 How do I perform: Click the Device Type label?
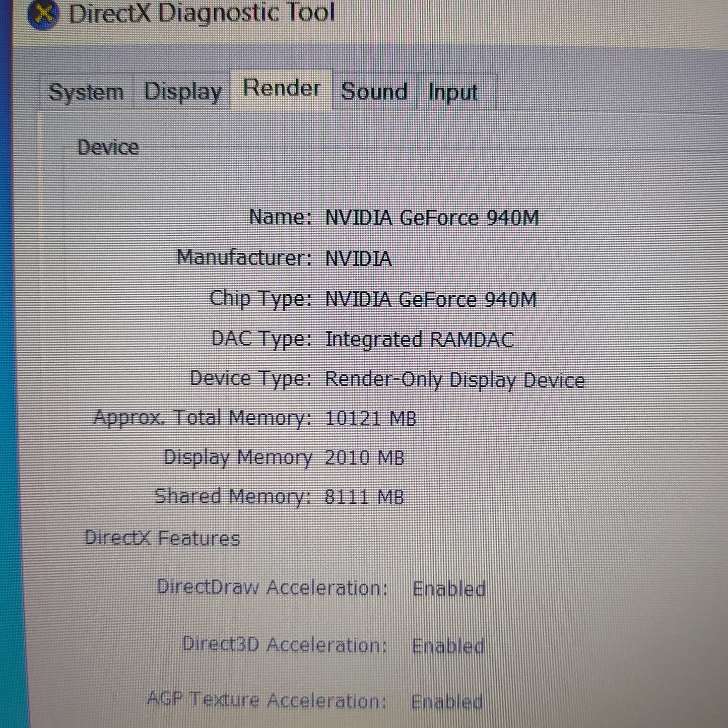coord(251,378)
